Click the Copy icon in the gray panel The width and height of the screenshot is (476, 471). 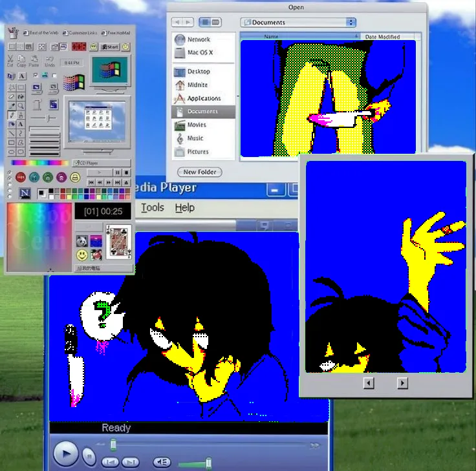[21, 59]
